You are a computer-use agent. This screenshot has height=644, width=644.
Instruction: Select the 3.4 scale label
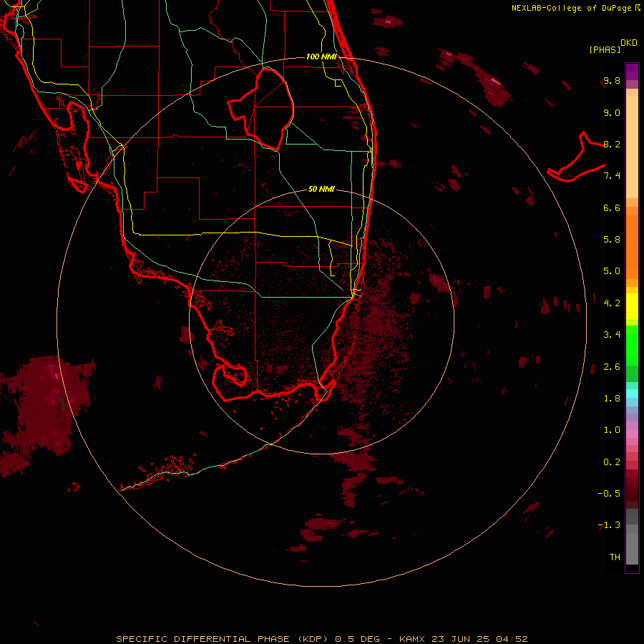coord(612,335)
